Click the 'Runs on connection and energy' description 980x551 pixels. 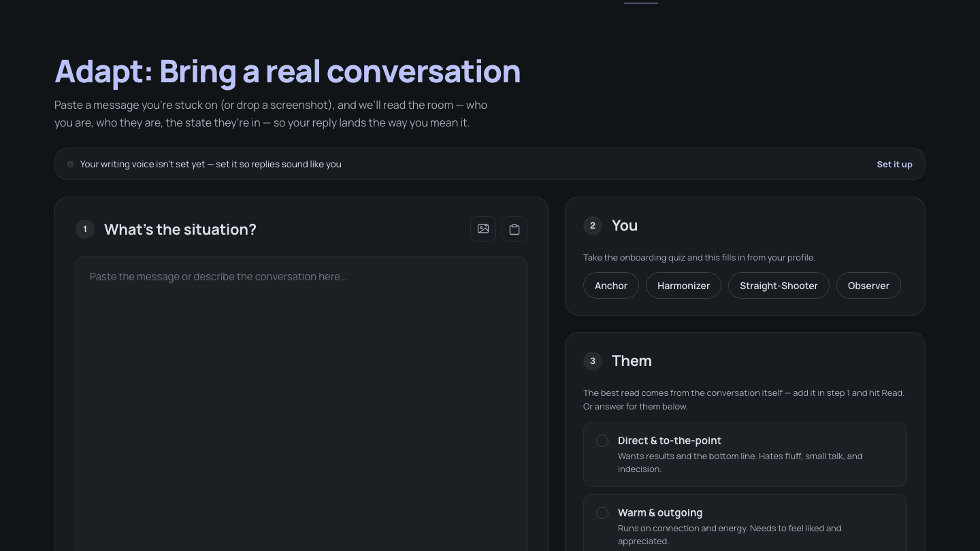(x=730, y=535)
